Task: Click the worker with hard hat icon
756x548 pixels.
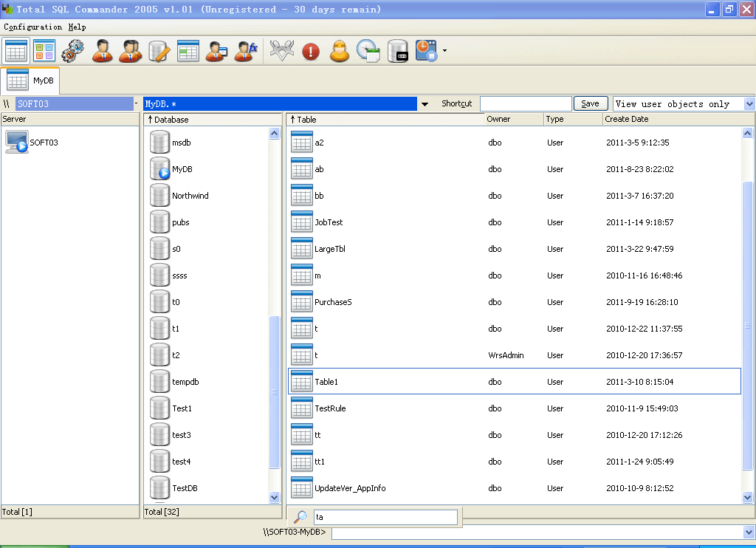Action: [x=340, y=51]
